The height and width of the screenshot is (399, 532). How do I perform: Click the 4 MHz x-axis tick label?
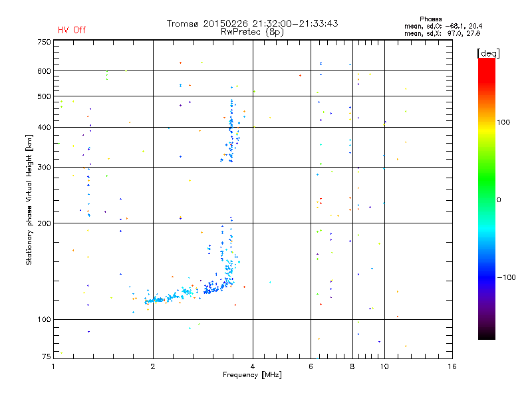pyautogui.click(x=253, y=366)
